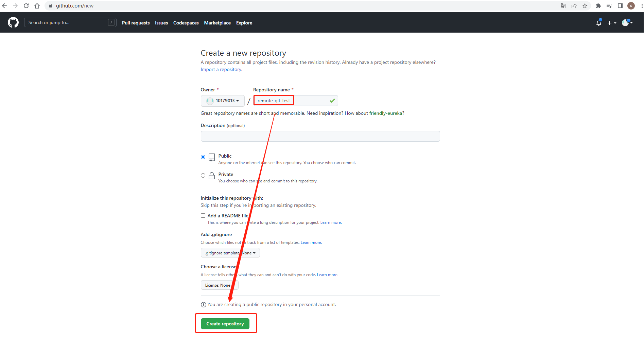The image size is (644, 341).
Task: Open the License: None dropdown
Action: pyautogui.click(x=220, y=285)
